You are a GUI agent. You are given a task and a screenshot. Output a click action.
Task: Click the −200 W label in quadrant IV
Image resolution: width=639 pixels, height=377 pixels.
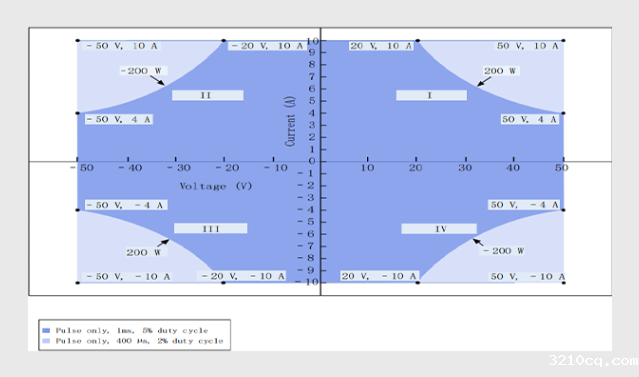(x=502, y=251)
